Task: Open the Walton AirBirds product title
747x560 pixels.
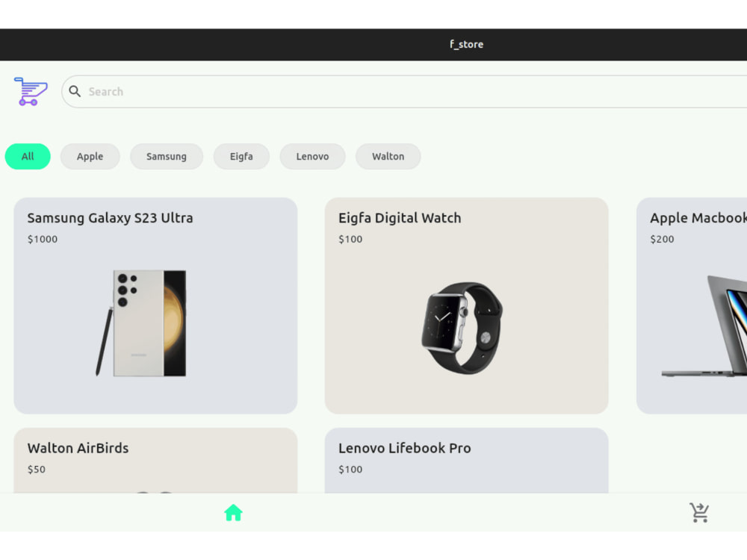Action: [78, 448]
